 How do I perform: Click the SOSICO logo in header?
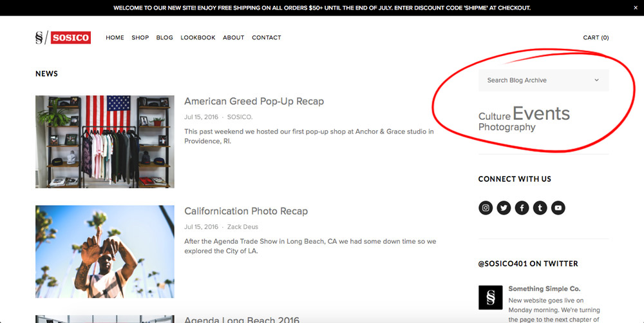tap(63, 37)
